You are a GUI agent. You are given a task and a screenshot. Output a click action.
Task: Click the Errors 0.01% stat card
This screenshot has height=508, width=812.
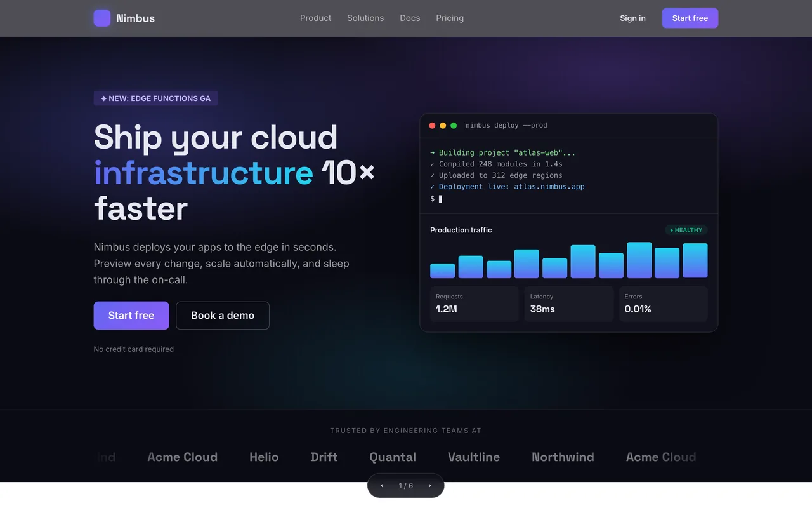pyautogui.click(x=664, y=304)
